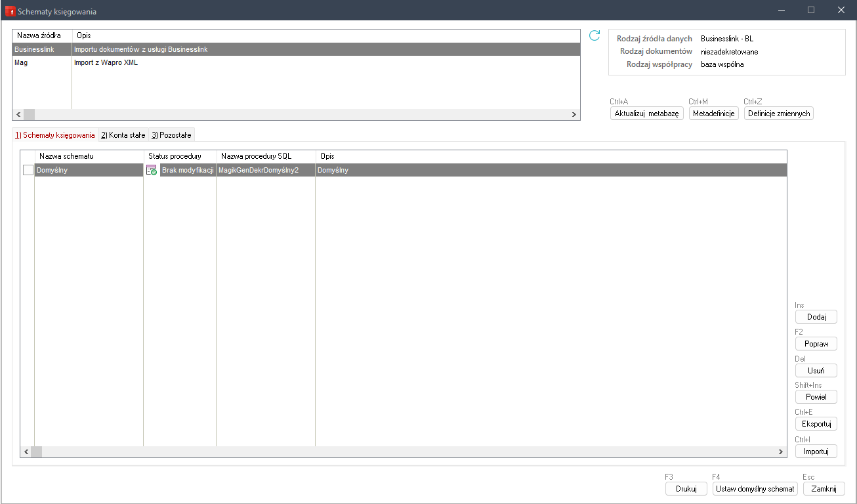Open the Pozostałe tab
This screenshot has width=857, height=504.
tap(171, 135)
